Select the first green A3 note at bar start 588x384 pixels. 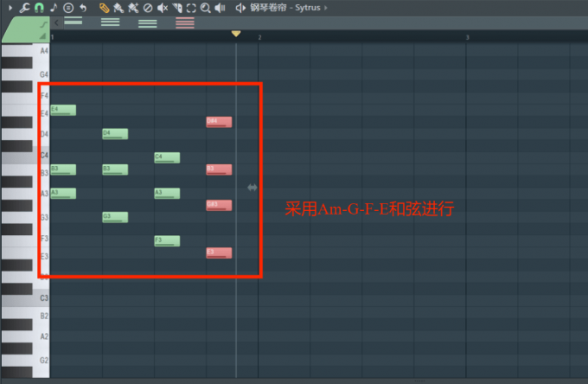pos(63,194)
